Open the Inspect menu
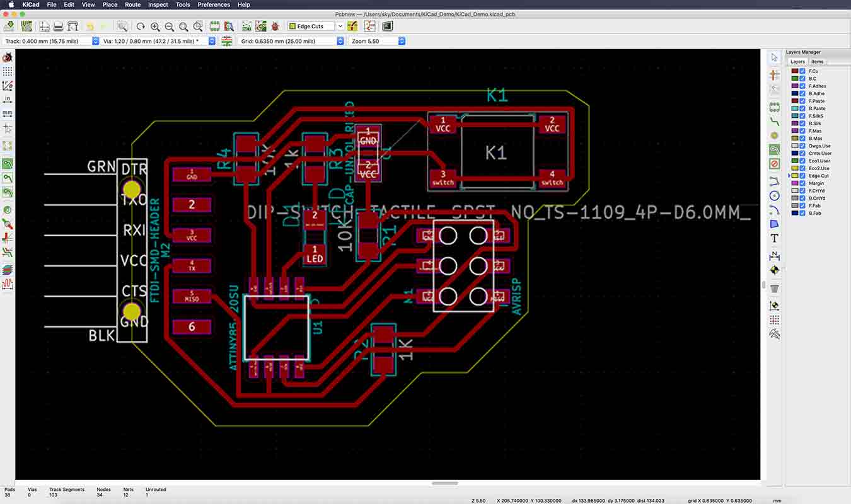Image resolution: width=851 pixels, height=504 pixels. [x=158, y=4]
